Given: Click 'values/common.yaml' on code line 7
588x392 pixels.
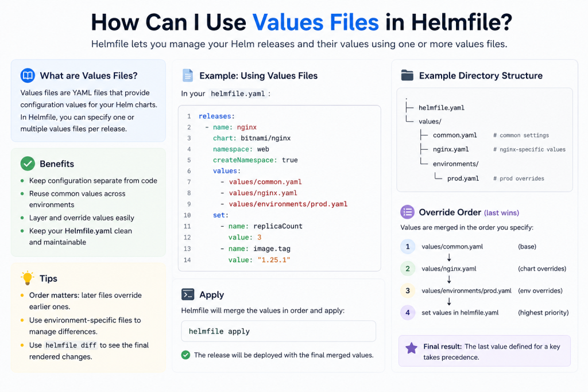Looking at the screenshot, I should point(265,182).
